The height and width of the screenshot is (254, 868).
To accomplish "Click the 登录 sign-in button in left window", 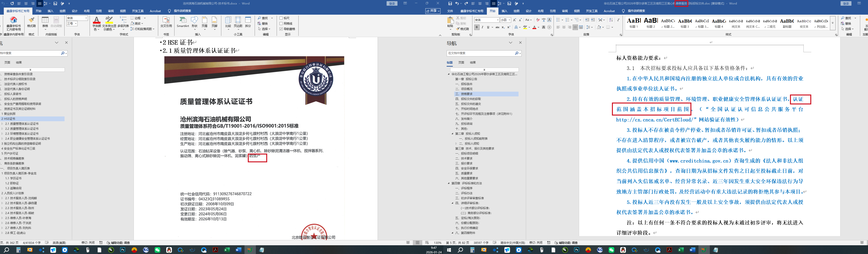I will coord(392,3).
